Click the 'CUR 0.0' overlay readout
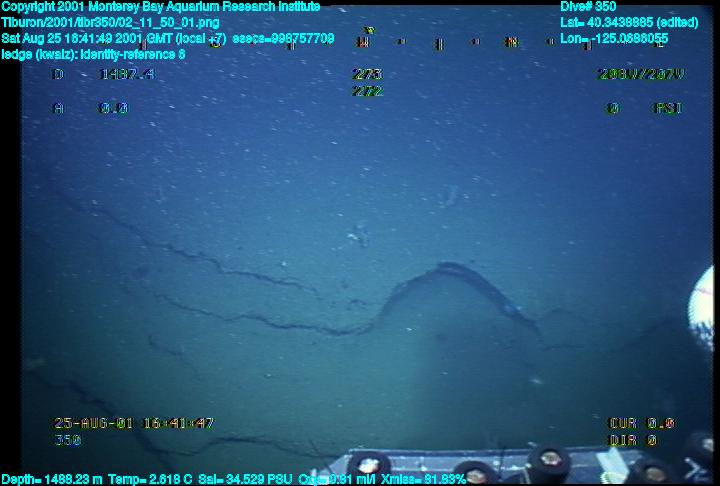This screenshot has width=720, height=486. coord(641,423)
